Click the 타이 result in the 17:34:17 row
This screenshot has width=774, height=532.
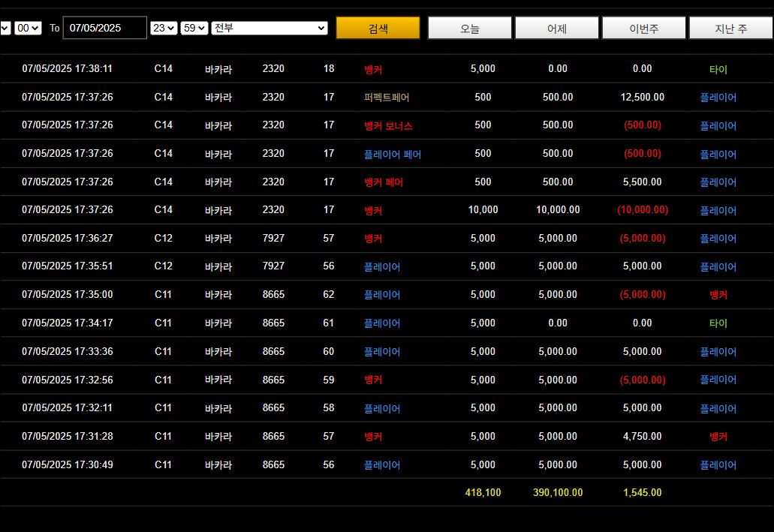718,323
